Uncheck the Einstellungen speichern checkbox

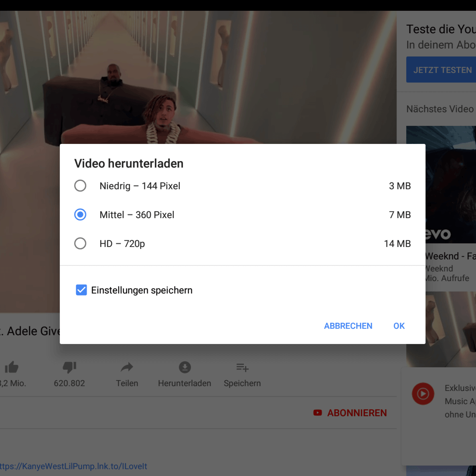pyautogui.click(x=81, y=290)
